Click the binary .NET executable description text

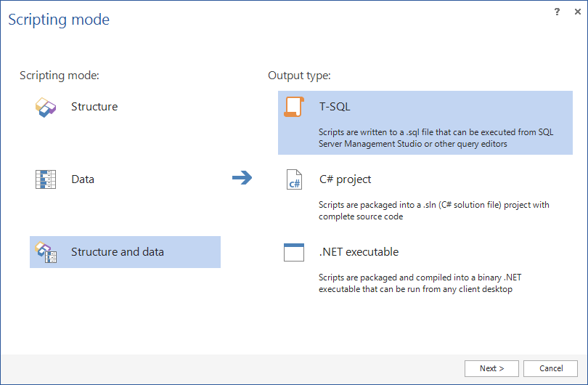pyautogui.click(x=425, y=283)
